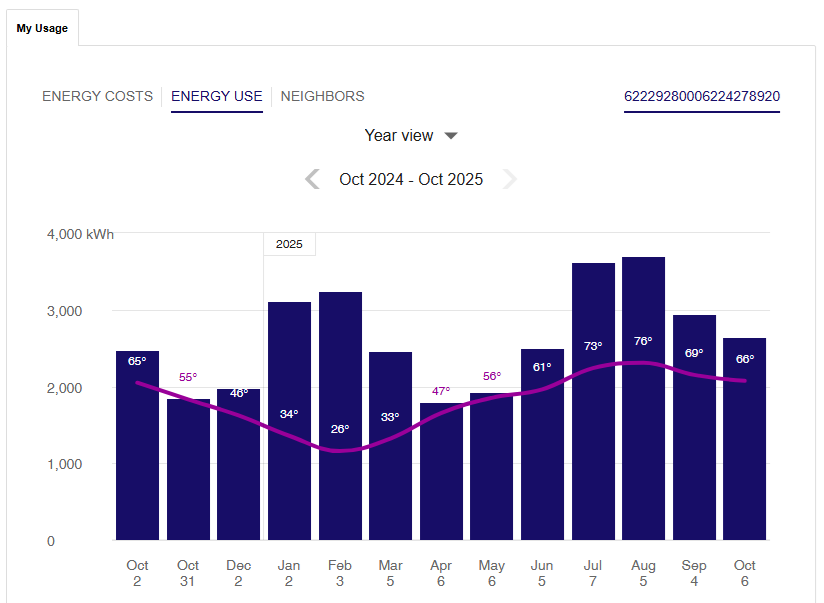Click the 55° temperature point on line

point(188,397)
